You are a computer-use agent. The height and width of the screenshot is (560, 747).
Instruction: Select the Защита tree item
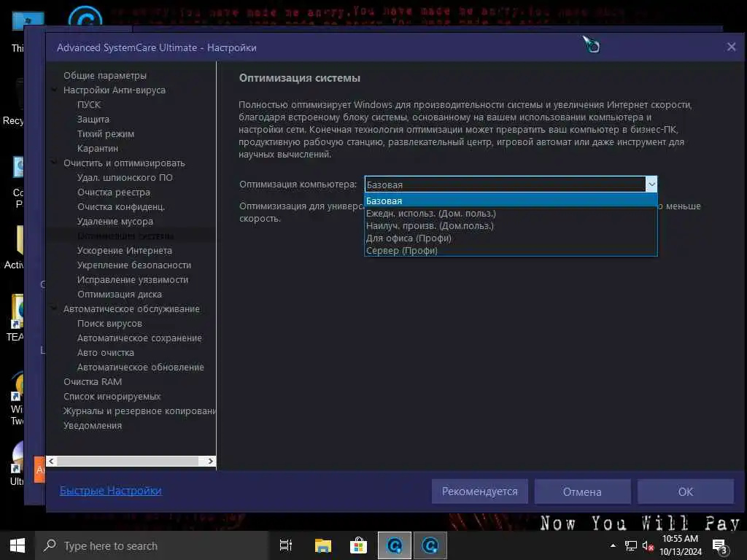click(93, 119)
